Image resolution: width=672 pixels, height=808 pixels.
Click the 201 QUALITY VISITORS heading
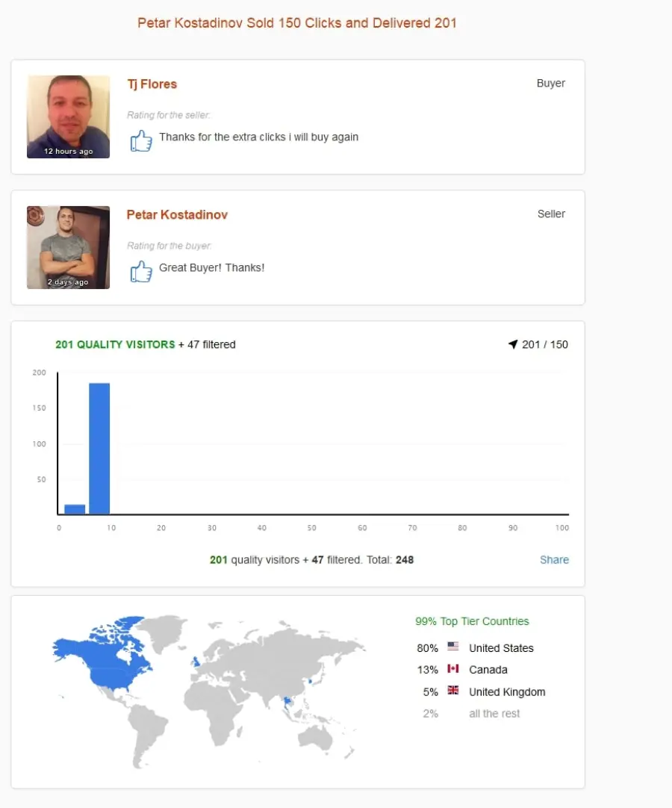click(115, 344)
